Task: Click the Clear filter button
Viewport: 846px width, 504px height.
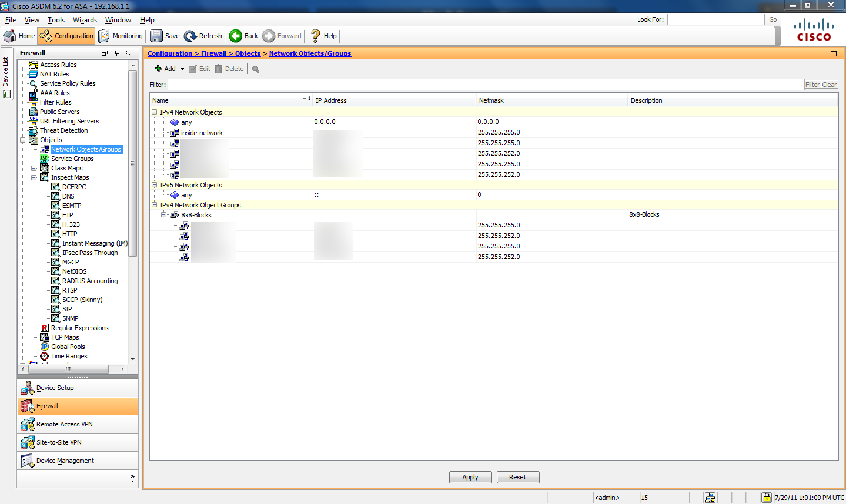Action: click(x=830, y=85)
